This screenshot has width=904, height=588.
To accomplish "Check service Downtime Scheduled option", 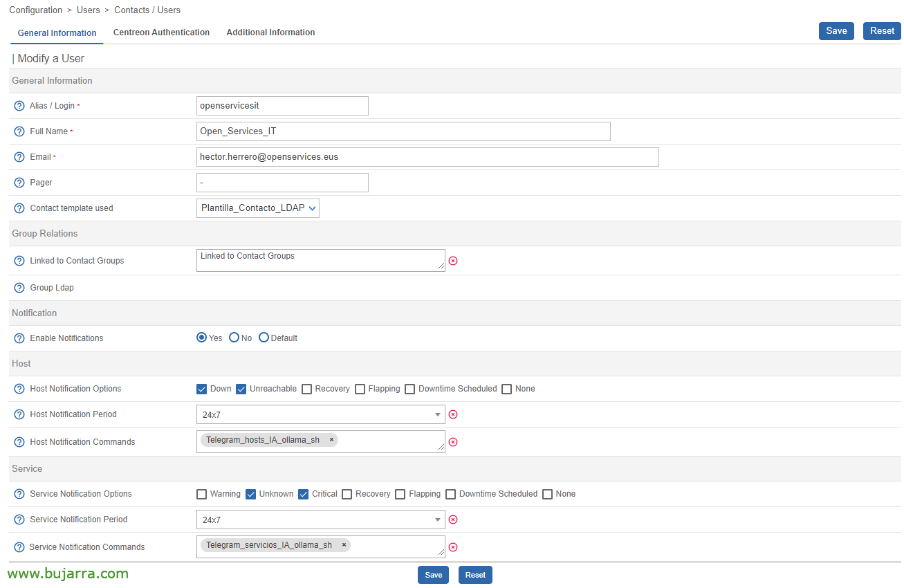I will tap(450, 494).
